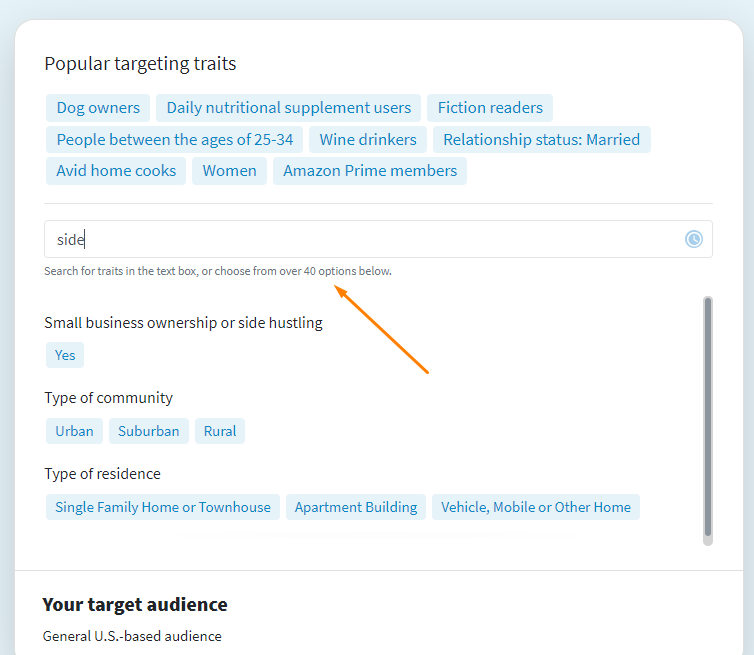Choose the Women trait tag

[x=229, y=171]
